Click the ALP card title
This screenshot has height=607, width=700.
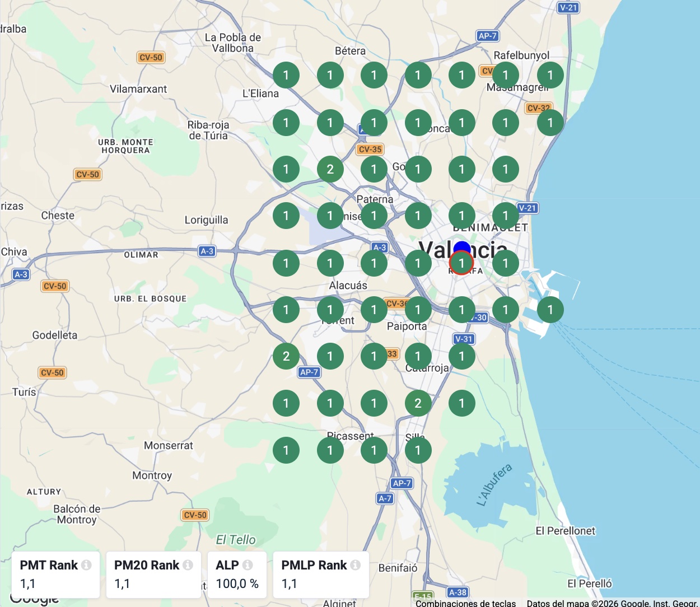(227, 565)
